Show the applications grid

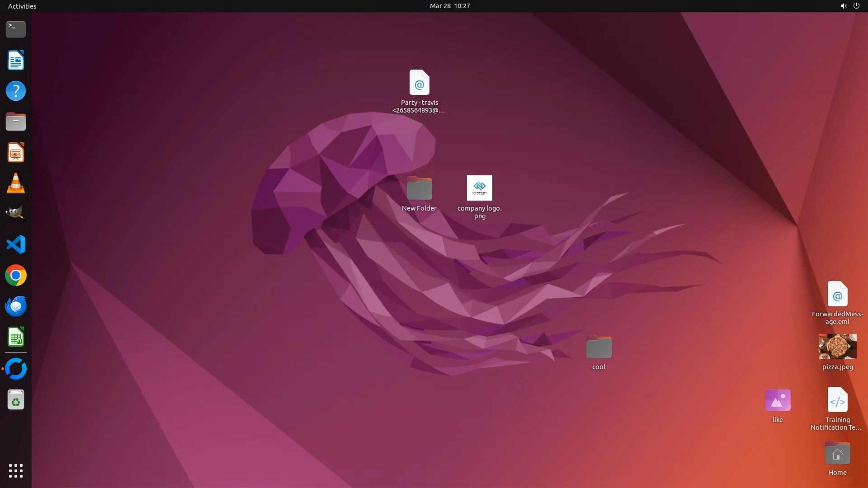(x=16, y=471)
